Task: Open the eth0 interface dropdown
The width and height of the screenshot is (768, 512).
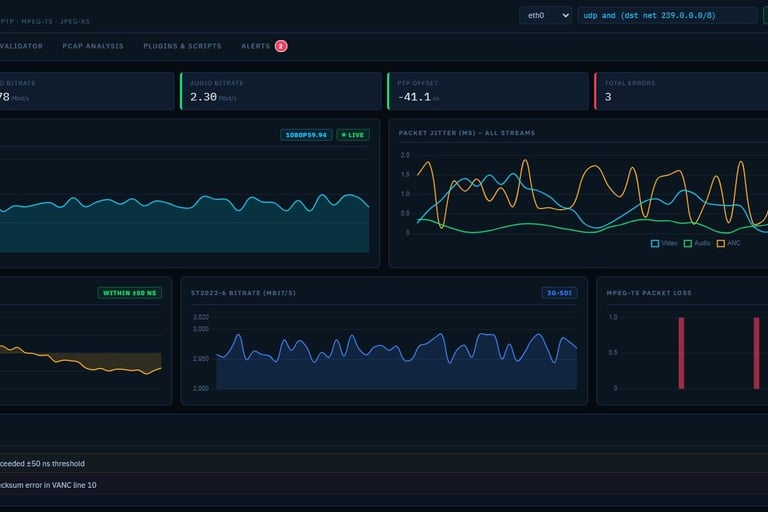Action: (545, 16)
